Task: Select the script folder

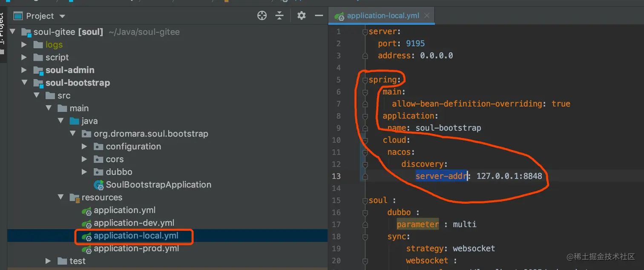Action: pos(57,57)
